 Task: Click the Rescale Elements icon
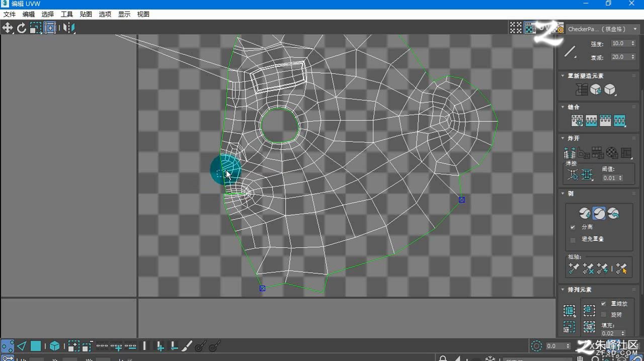[569, 327]
